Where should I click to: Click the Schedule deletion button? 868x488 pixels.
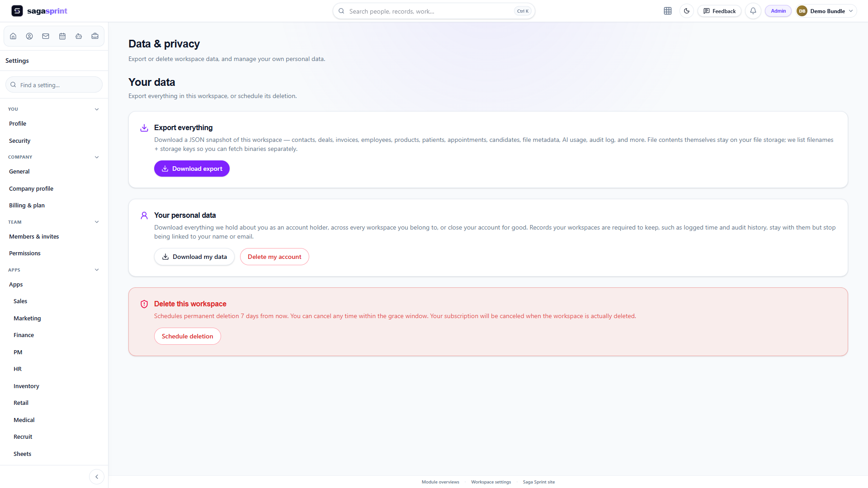(188, 336)
